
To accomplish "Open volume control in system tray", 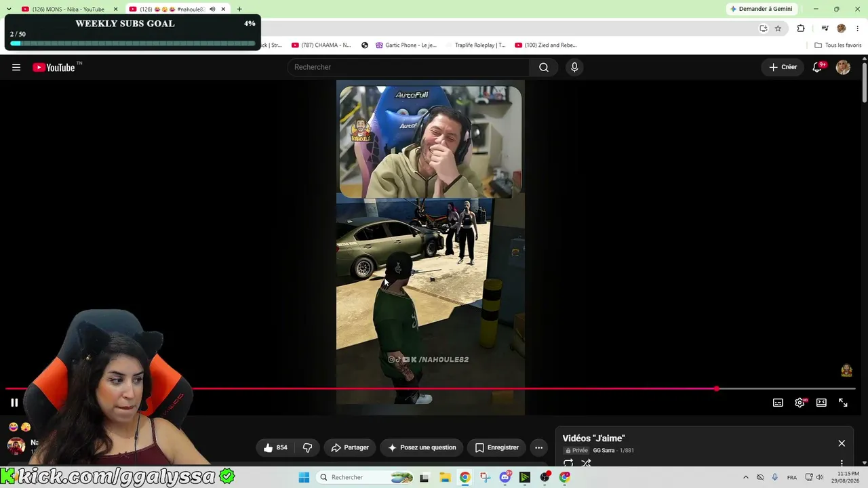I will pyautogui.click(x=820, y=477).
